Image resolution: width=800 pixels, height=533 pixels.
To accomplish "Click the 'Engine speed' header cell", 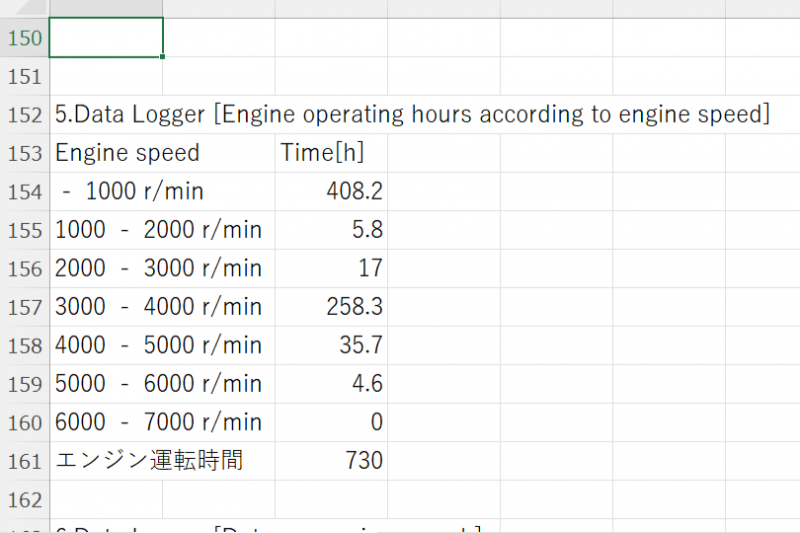I will 127,153.
